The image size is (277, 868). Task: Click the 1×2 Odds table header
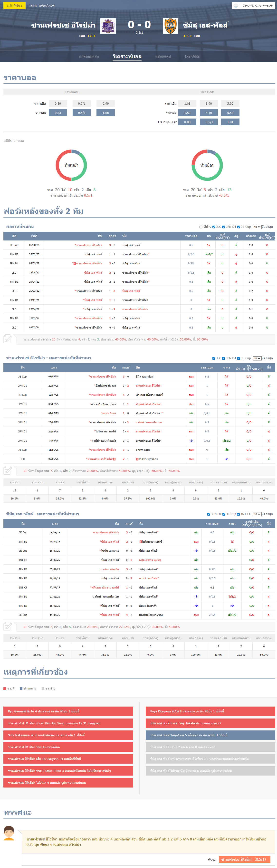pyautogui.click(x=207, y=92)
